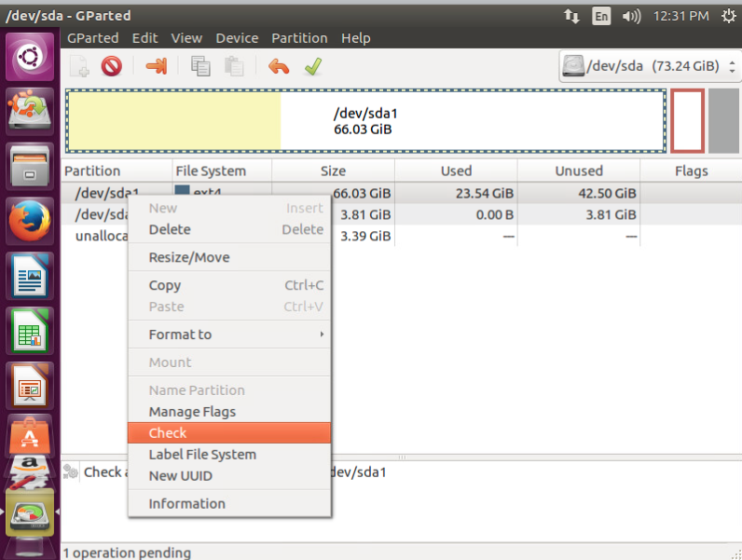Choose Label File System in the context menu
The width and height of the screenshot is (742, 560).
tap(229, 455)
